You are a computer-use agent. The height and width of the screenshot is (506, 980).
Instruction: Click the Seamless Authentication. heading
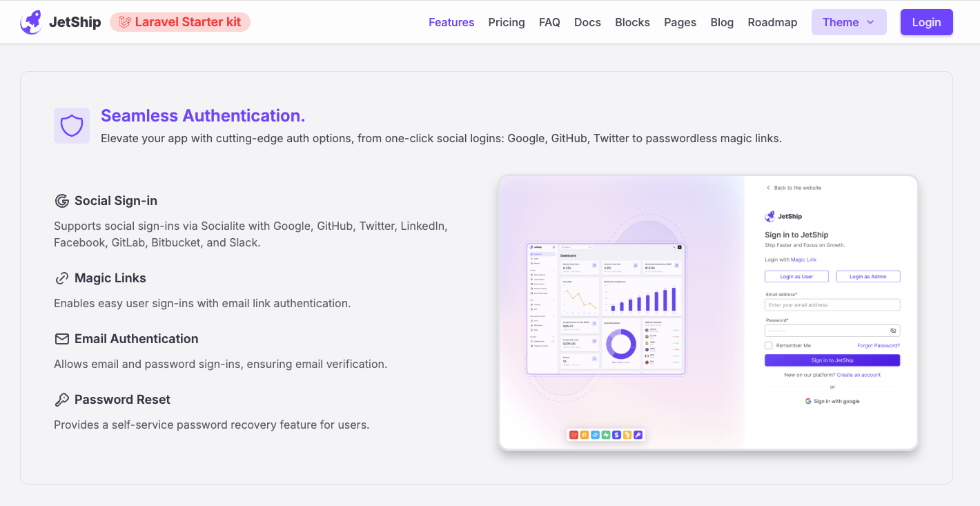[203, 115]
